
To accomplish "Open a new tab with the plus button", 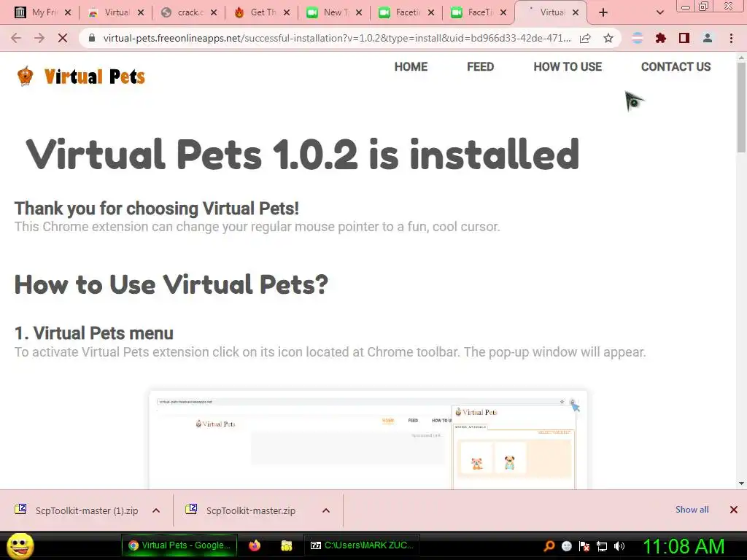I will [603, 12].
